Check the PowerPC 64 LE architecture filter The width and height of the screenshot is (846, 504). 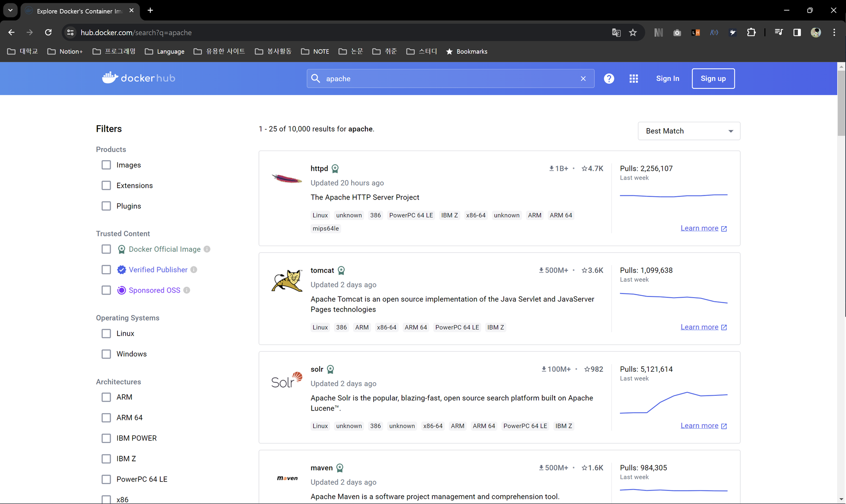[x=106, y=479]
